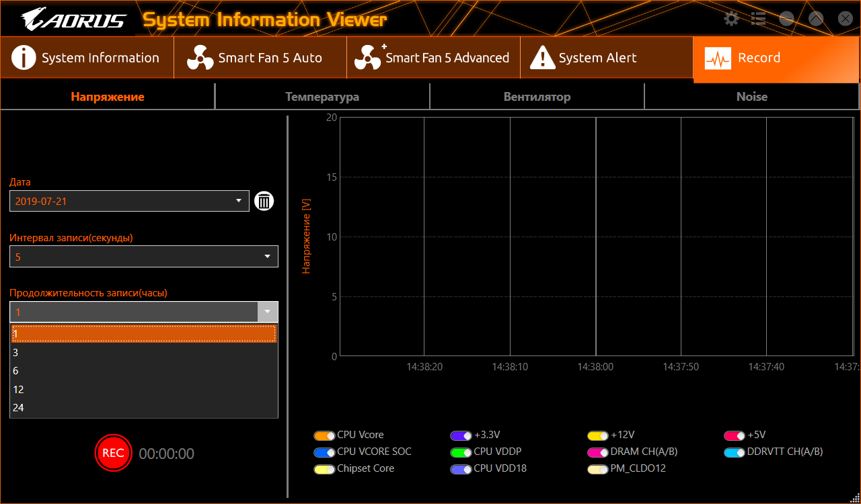Image resolution: width=861 pixels, height=504 pixels.
Task: Click the up-arrow button in title bar
Action: click(x=816, y=19)
